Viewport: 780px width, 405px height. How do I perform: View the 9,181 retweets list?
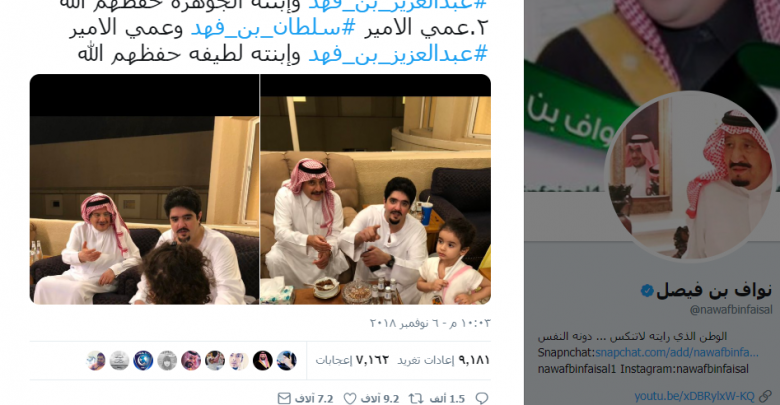[x=443, y=360]
